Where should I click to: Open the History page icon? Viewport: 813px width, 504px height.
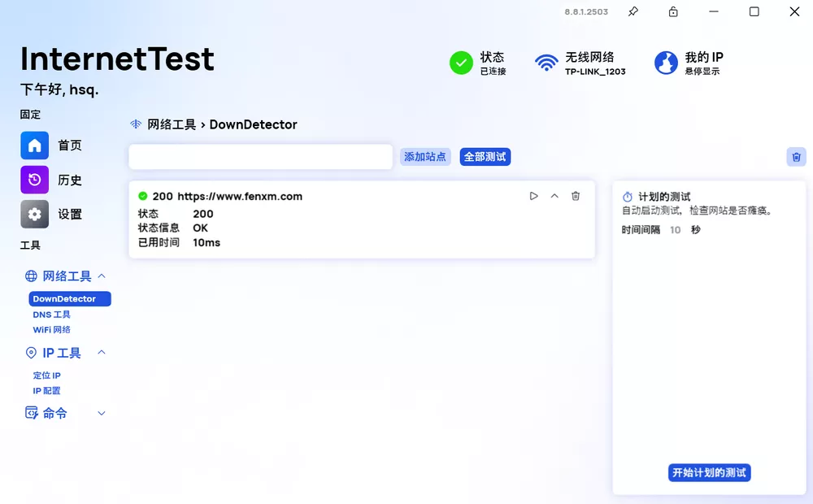[34, 180]
